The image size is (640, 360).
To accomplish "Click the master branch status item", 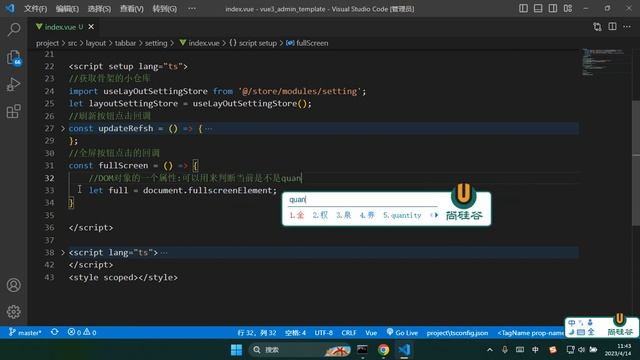I will tap(25, 333).
